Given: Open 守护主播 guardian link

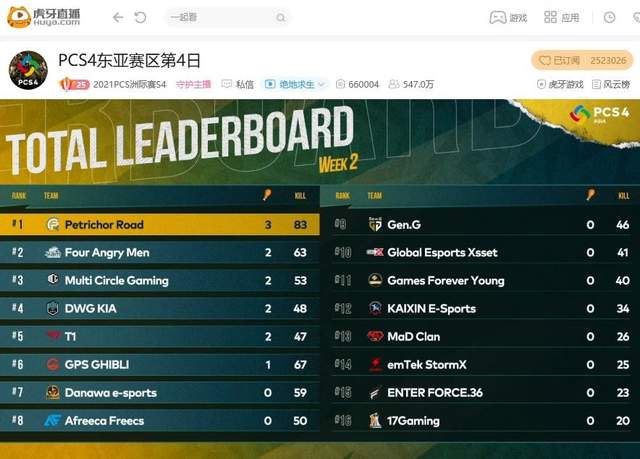Looking at the screenshot, I should (x=193, y=84).
